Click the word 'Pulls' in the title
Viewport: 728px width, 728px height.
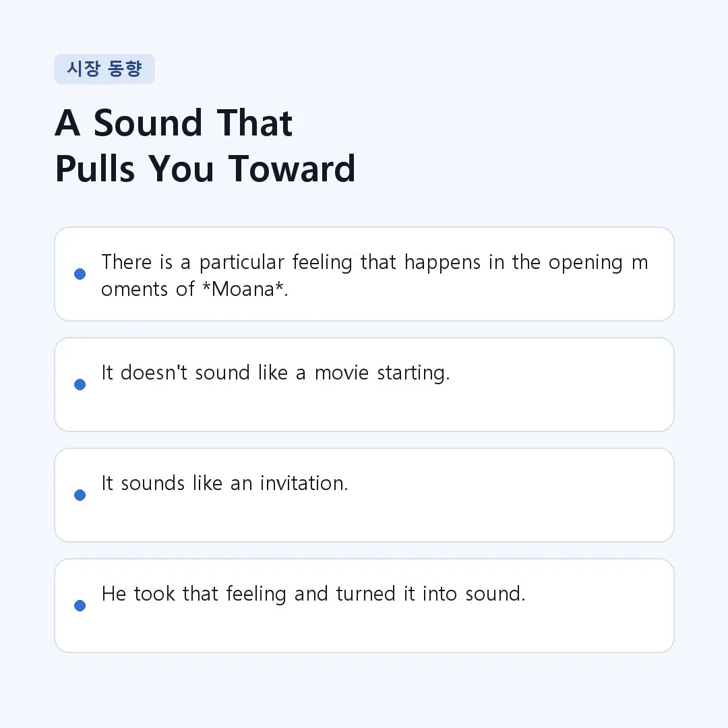[95, 169]
